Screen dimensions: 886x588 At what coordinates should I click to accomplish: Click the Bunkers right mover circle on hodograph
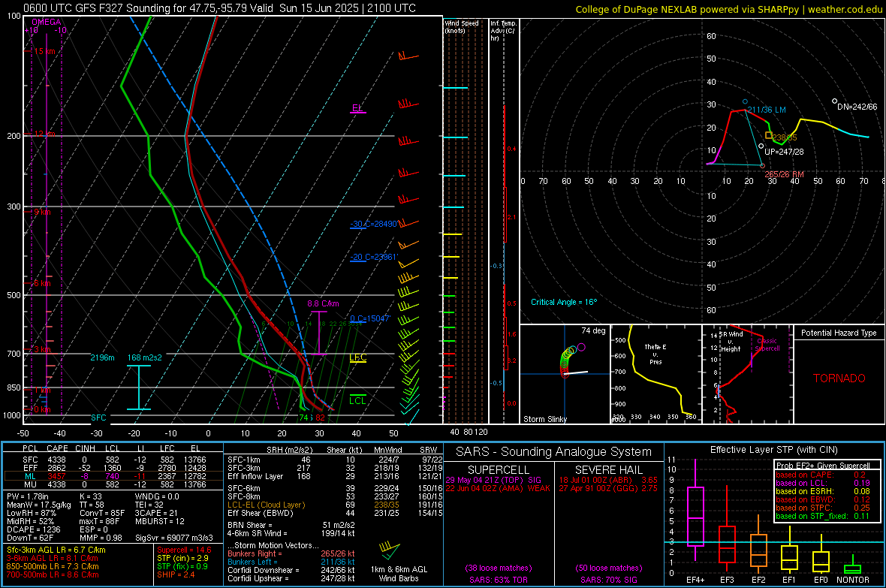pos(762,166)
